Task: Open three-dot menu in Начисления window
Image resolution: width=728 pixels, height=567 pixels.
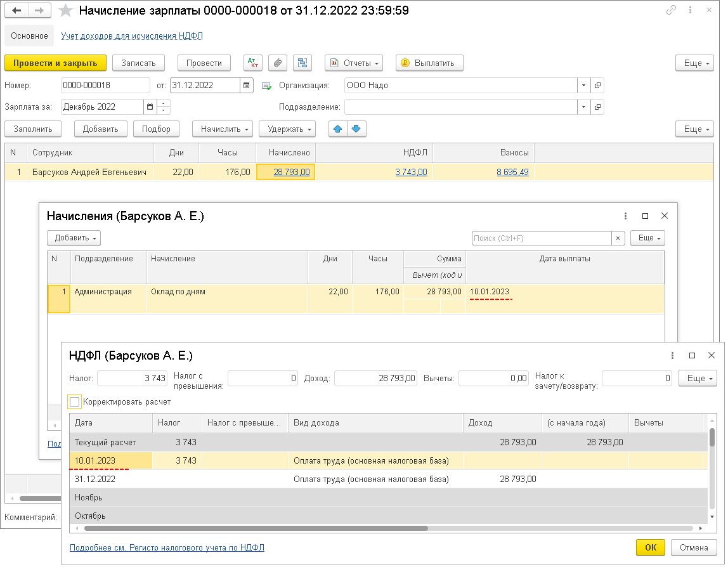Action: (x=625, y=216)
